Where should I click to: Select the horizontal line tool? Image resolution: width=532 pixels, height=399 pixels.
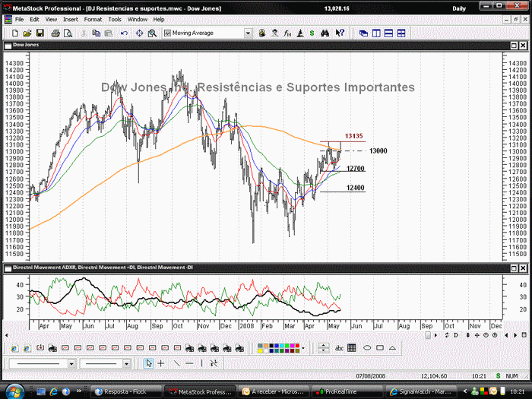(x=189, y=364)
